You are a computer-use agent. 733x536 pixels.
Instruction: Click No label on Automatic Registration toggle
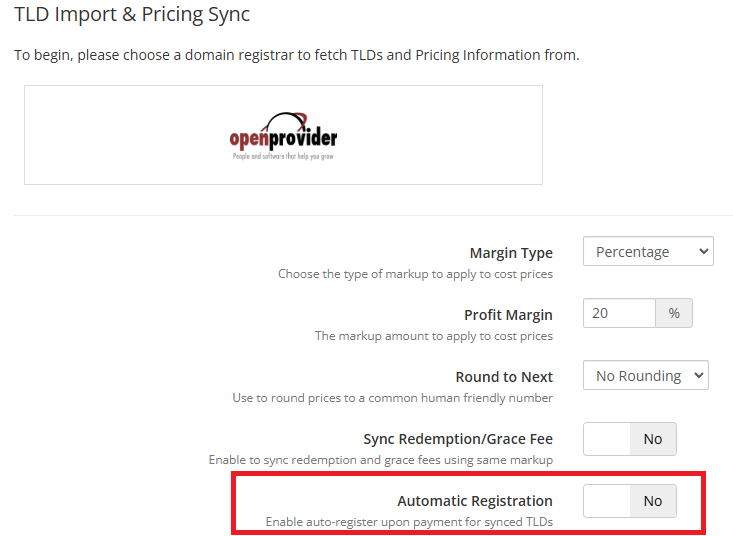click(x=653, y=501)
